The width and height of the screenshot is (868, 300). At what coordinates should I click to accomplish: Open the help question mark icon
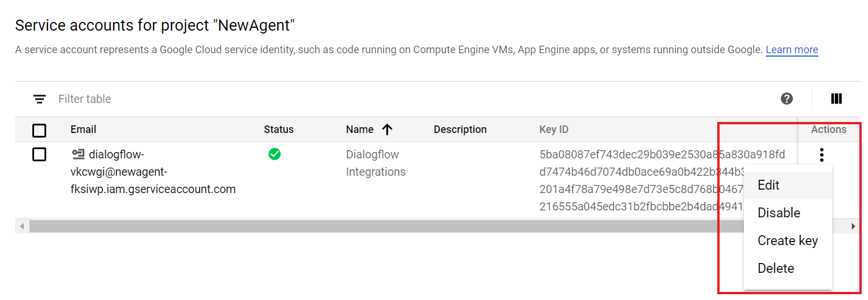pyautogui.click(x=787, y=99)
